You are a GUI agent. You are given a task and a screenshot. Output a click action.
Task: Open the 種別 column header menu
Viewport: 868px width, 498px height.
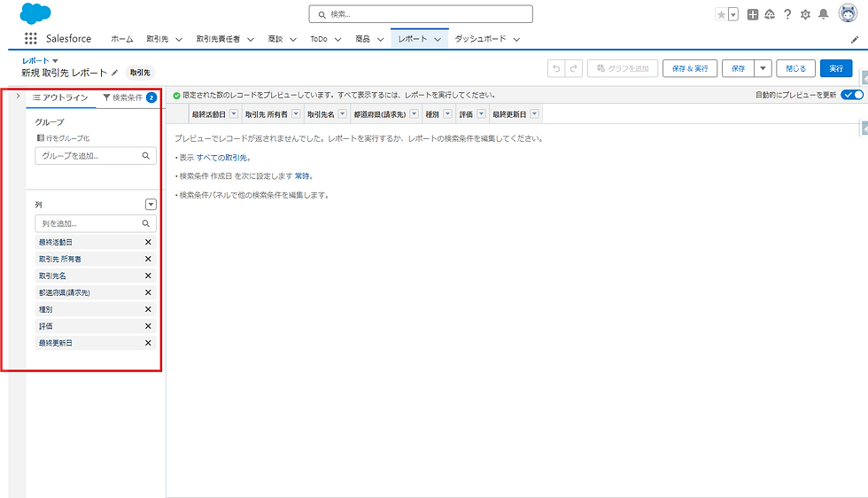448,114
